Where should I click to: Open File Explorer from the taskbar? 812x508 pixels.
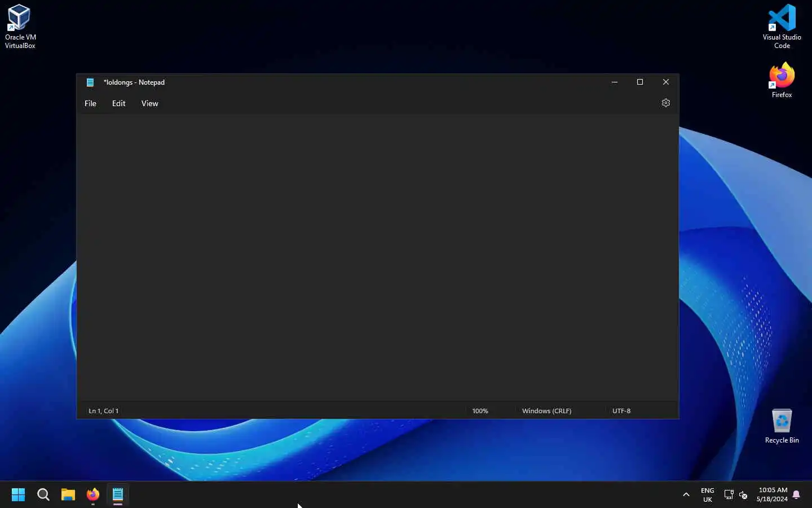pyautogui.click(x=68, y=495)
